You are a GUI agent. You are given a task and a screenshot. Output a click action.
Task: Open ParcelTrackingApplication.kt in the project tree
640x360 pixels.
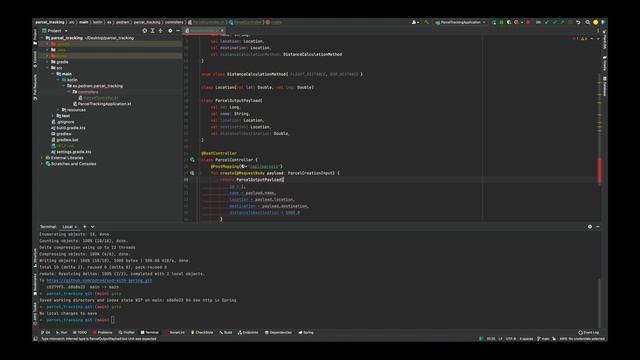point(102,104)
